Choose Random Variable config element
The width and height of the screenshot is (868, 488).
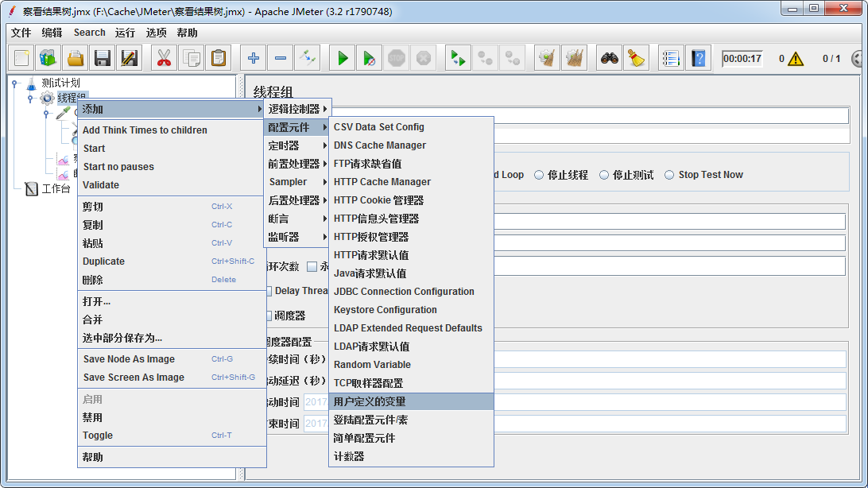pyautogui.click(x=411, y=365)
